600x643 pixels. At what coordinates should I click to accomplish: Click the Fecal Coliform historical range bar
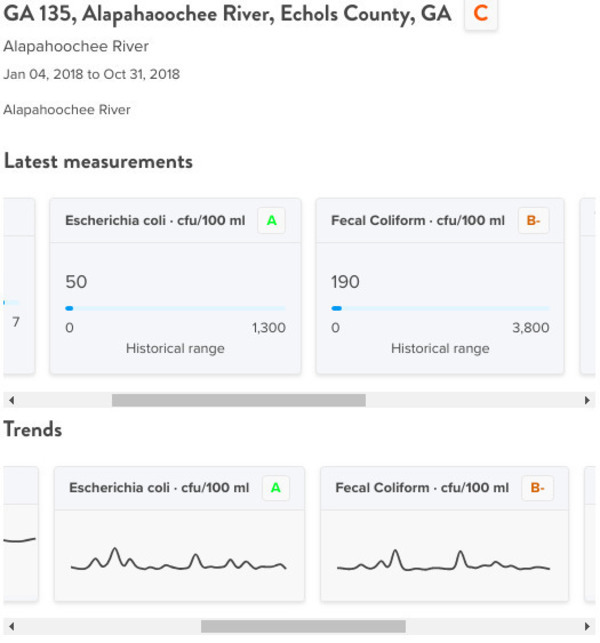(440, 308)
